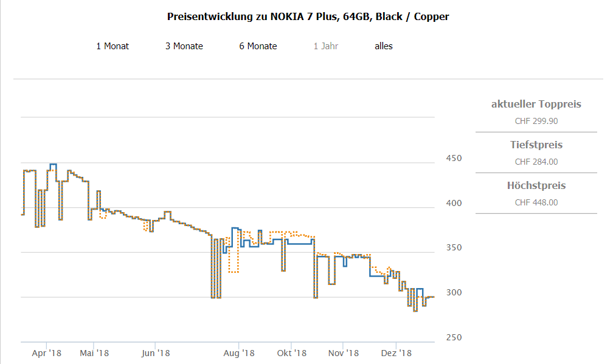The height and width of the screenshot is (364, 613).
Task: Select the CHF 299.90 current price
Action: pyautogui.click(x=536, y=121)
